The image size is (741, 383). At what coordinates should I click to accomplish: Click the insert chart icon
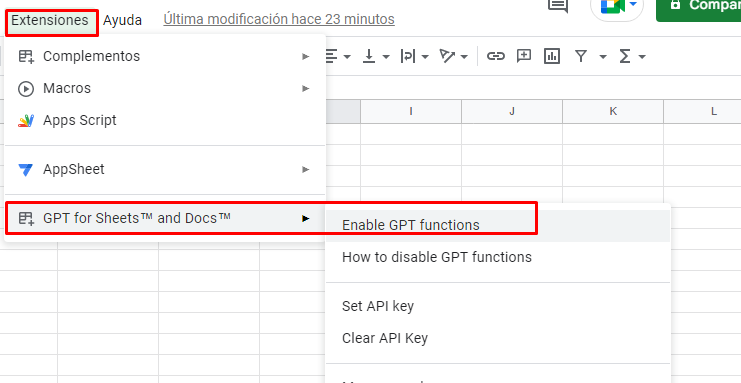551,56
